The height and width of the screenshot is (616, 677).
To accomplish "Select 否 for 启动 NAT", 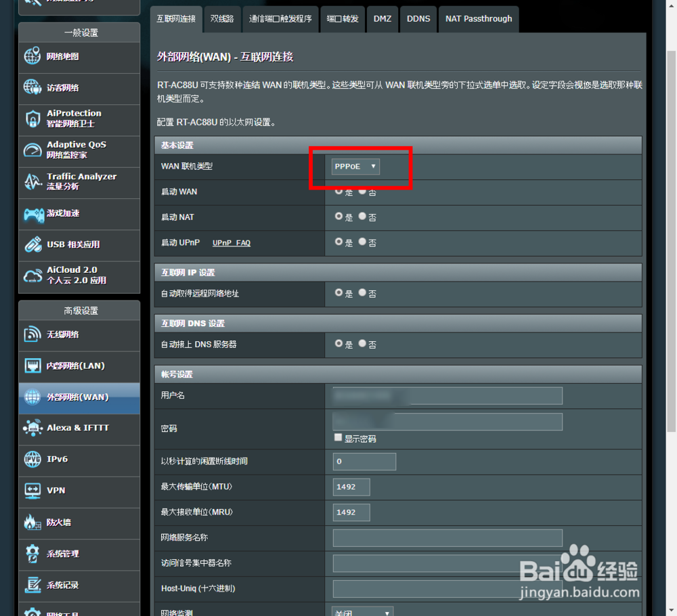I will pyautogui.click(x=362, y=216).
